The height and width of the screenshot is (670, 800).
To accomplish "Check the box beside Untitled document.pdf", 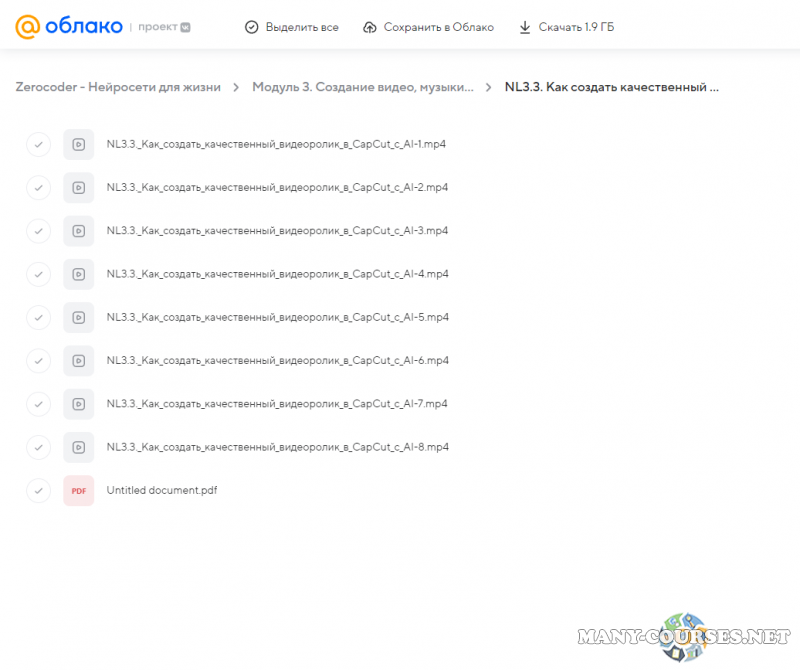I will pos(38,490).
